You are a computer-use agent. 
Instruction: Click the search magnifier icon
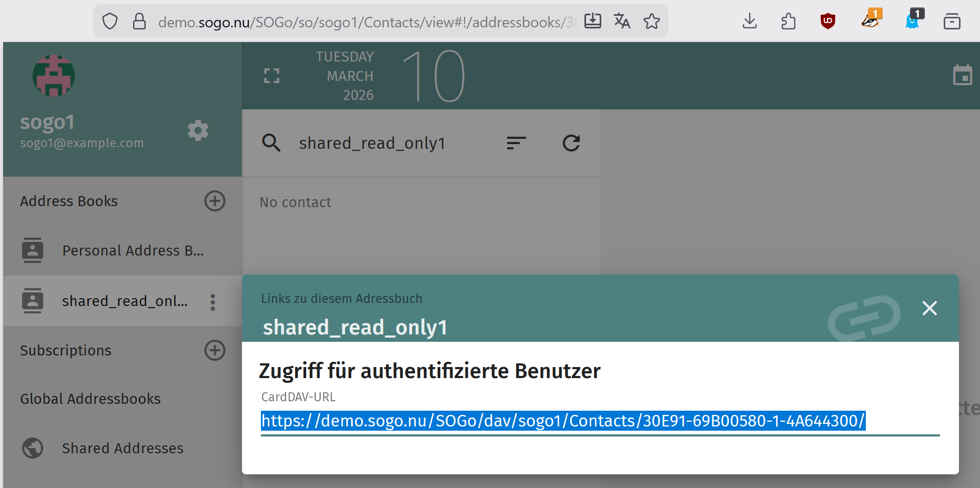point(271,143)
